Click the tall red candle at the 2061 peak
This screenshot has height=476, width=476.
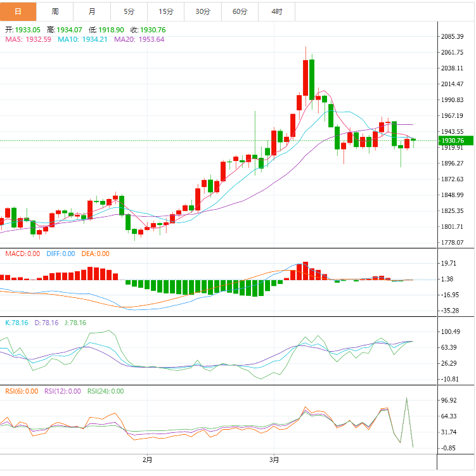(x=306, y=78)
